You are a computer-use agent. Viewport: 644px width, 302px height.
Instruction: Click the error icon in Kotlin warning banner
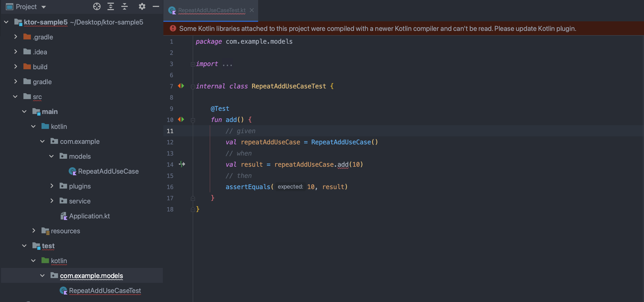point(173,28)
